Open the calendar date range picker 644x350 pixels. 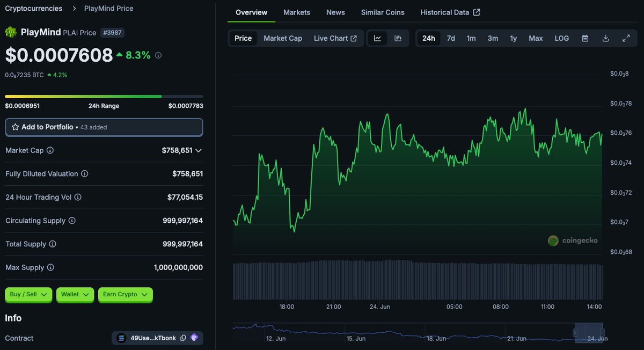click(x=586, y=38)
